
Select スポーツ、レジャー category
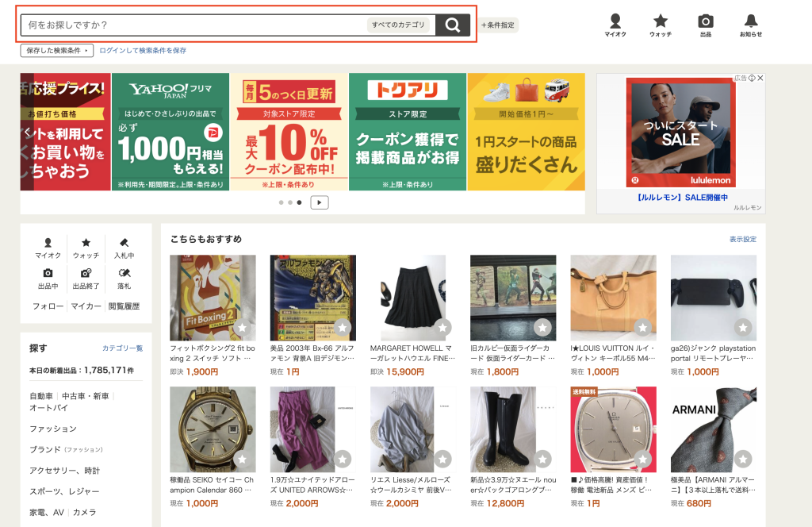tap(64, 491)
